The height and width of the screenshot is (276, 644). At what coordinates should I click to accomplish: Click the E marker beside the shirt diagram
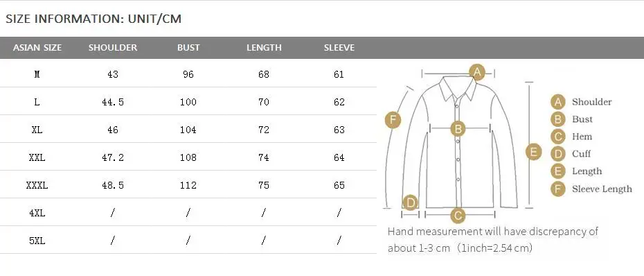(x=533, y=152)
